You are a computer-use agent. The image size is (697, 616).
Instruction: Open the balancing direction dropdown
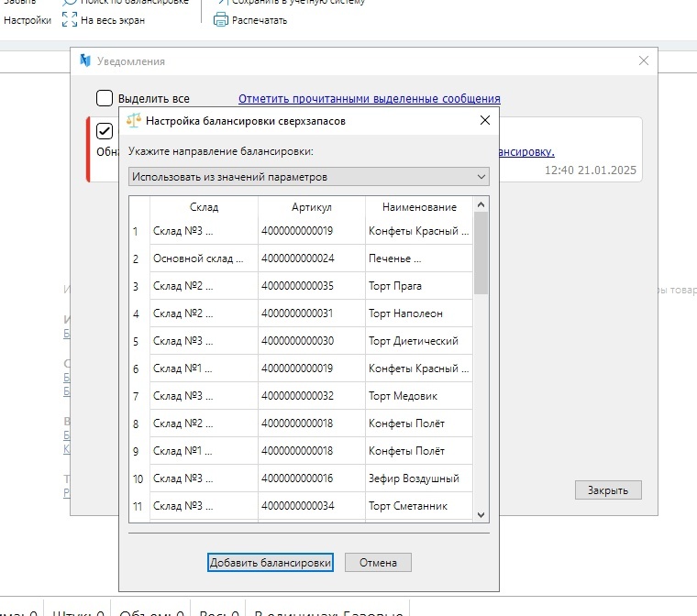309,176
